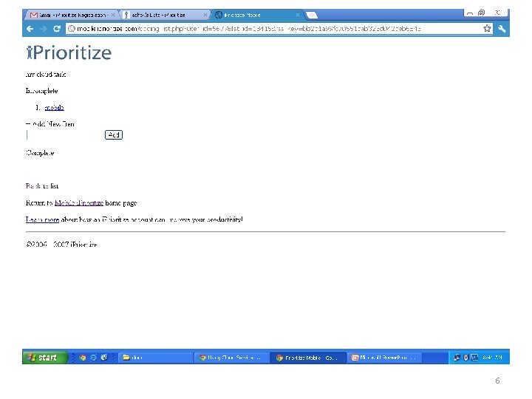Image resolution: width=532 pixels, height=399 pixels.
Task: Click the shield icon in system tray
Action: [465, 358]
